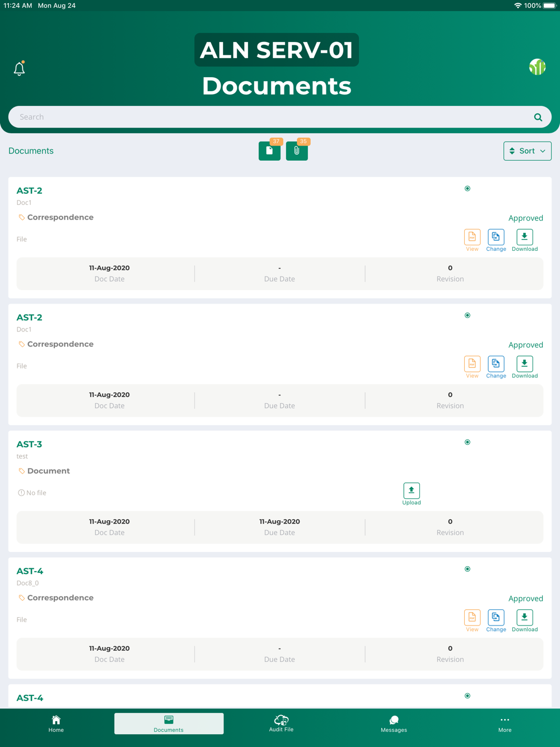Open the notifications bell icon
This screenshot has width=560, height=747.
[x=19, y=68]
